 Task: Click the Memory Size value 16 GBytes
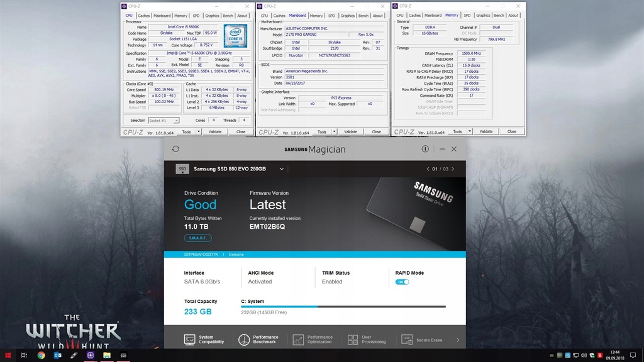click(x=430, y=33)
